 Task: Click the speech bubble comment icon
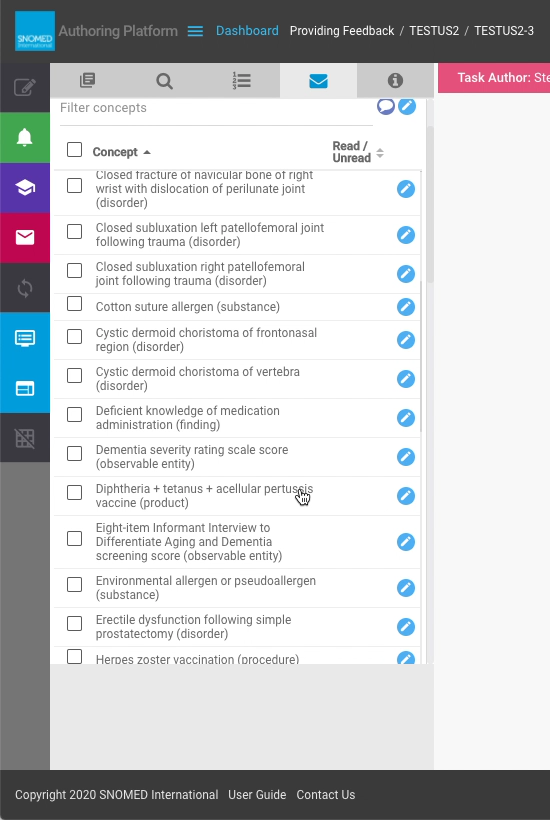pos(385,106)
